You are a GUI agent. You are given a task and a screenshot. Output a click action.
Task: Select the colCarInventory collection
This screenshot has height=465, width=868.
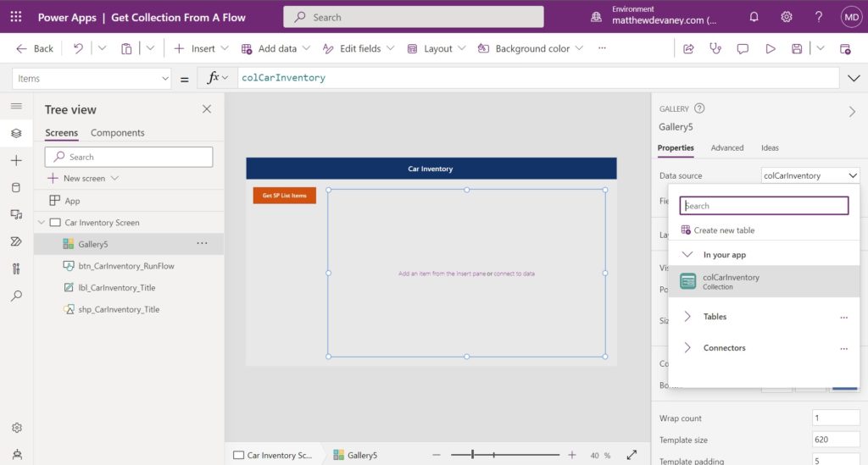764,281
